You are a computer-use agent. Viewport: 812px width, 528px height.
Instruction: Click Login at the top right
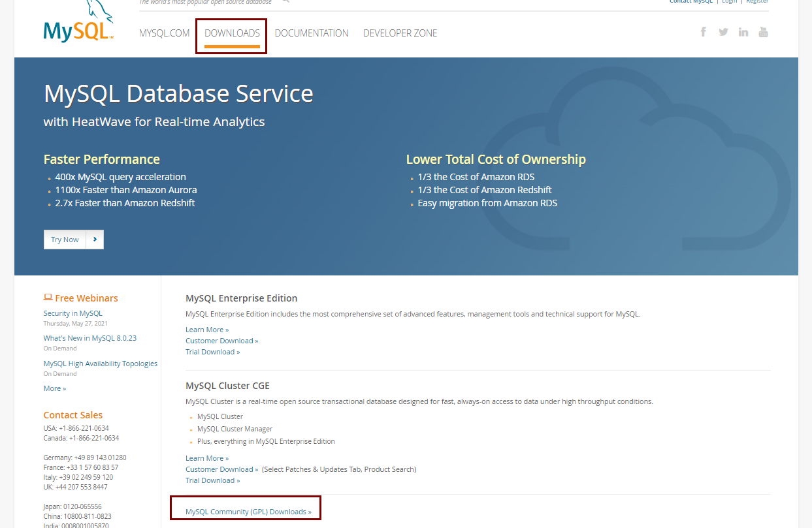point(729,1)
